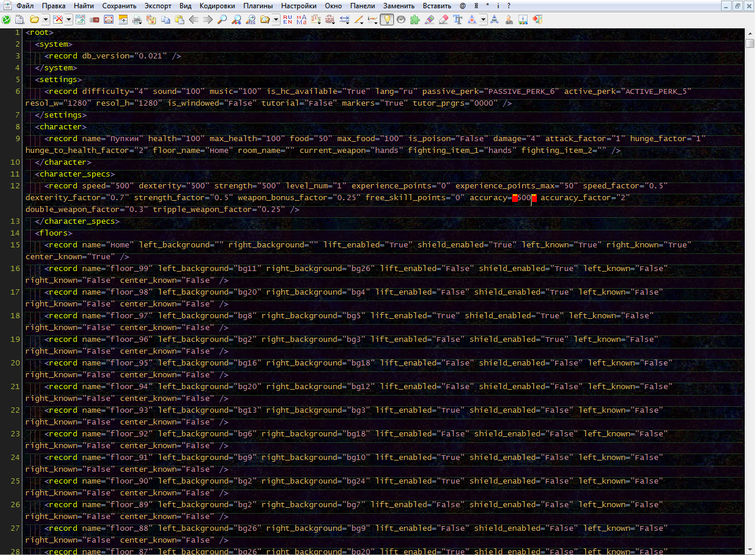The height and width of the screenshot is (555, 756).
Task: Click the brown briefcase icon
Action: coord(330,19)
